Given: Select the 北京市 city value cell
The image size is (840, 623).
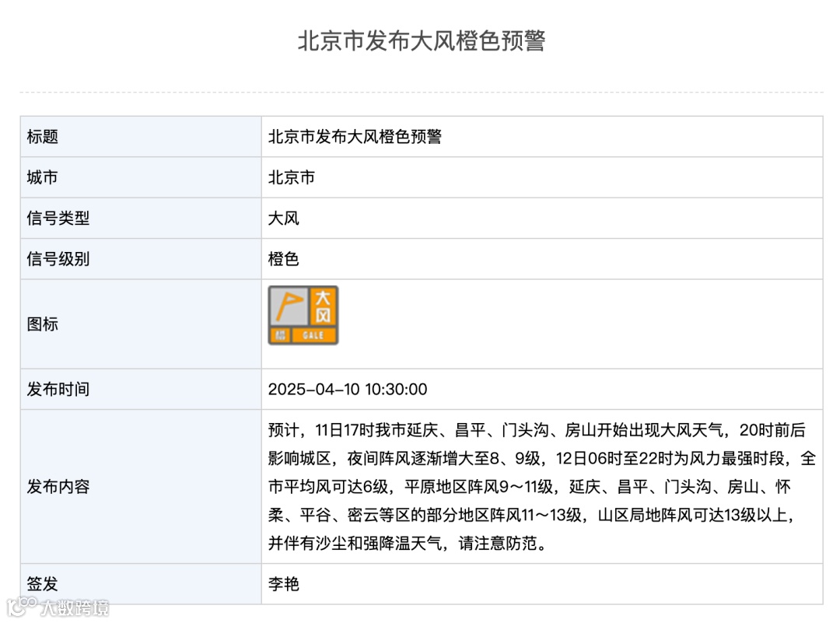Looking at the screenshot, I should coord(292,177).
